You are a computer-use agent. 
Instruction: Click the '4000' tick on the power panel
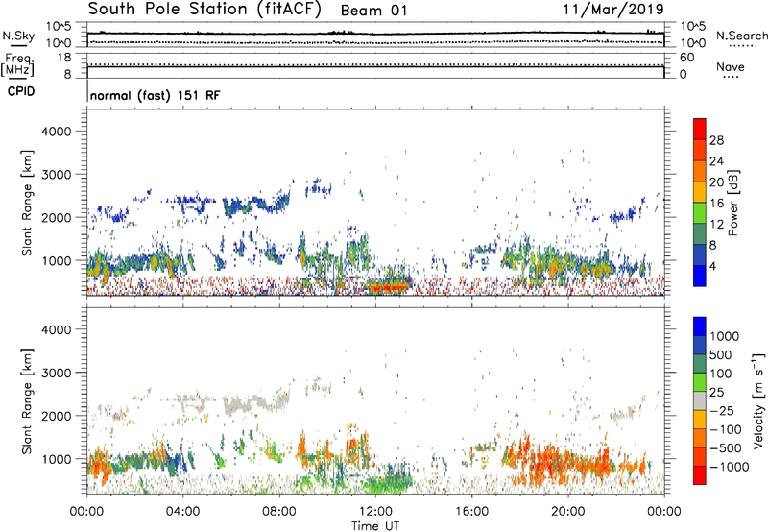coord(57,132)
